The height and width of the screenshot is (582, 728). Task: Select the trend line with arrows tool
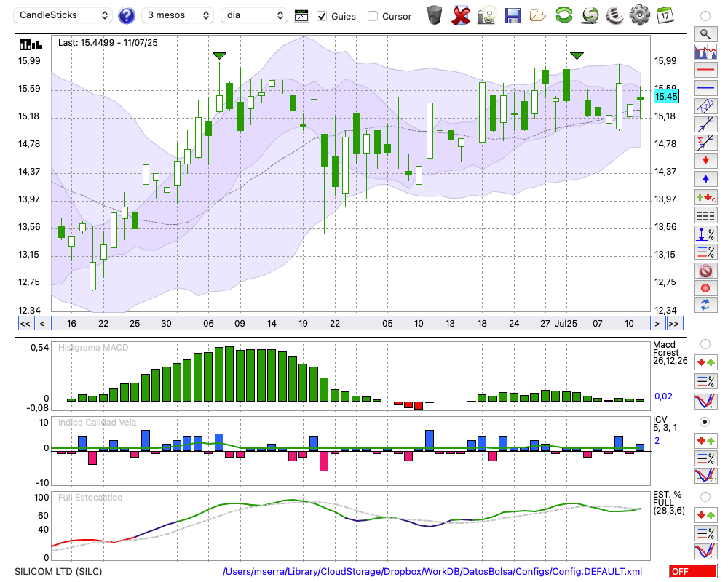pos(705,124)
